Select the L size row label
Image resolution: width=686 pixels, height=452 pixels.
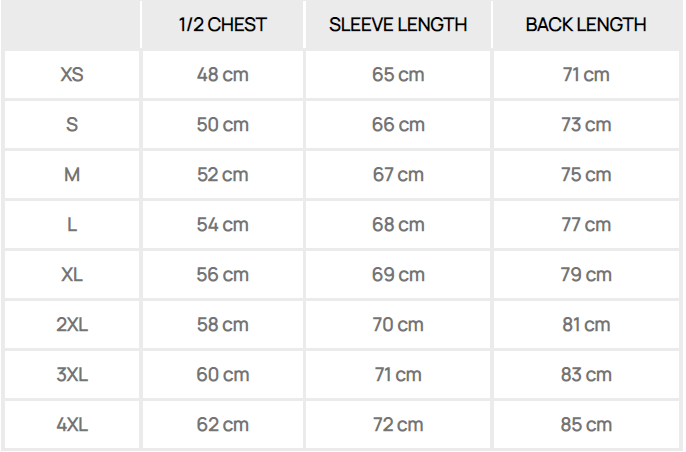pyautogui.click(x=72, y=225)
